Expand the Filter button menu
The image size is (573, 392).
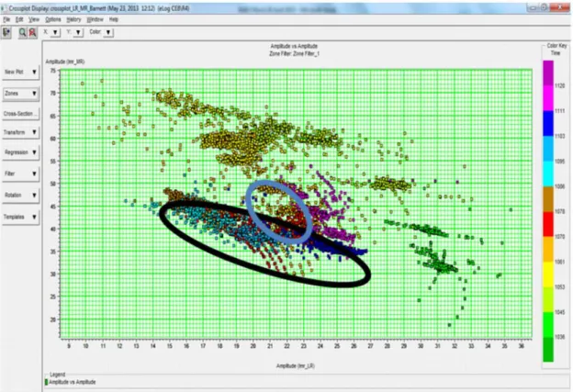click(20, 174)
